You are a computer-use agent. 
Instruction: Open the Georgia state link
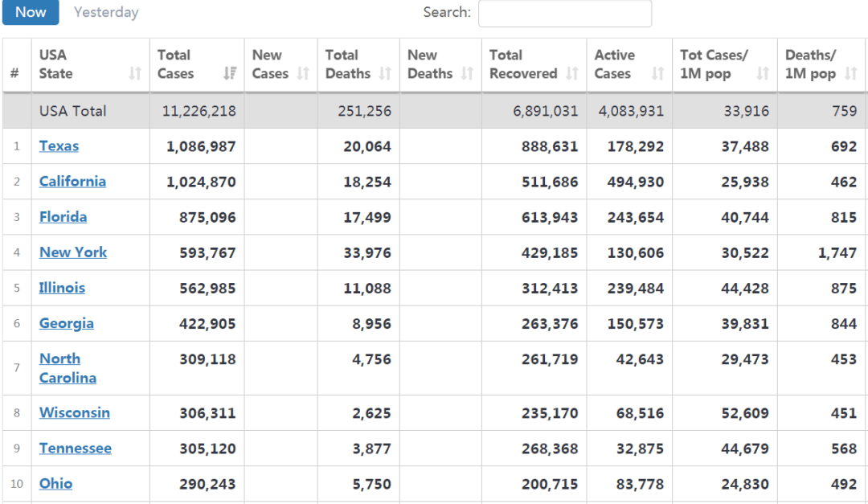[67, 323]
